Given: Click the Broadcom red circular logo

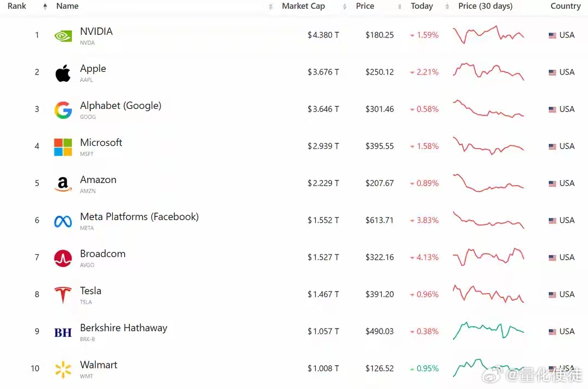Looking at the screenshot, I should point(63,258).
